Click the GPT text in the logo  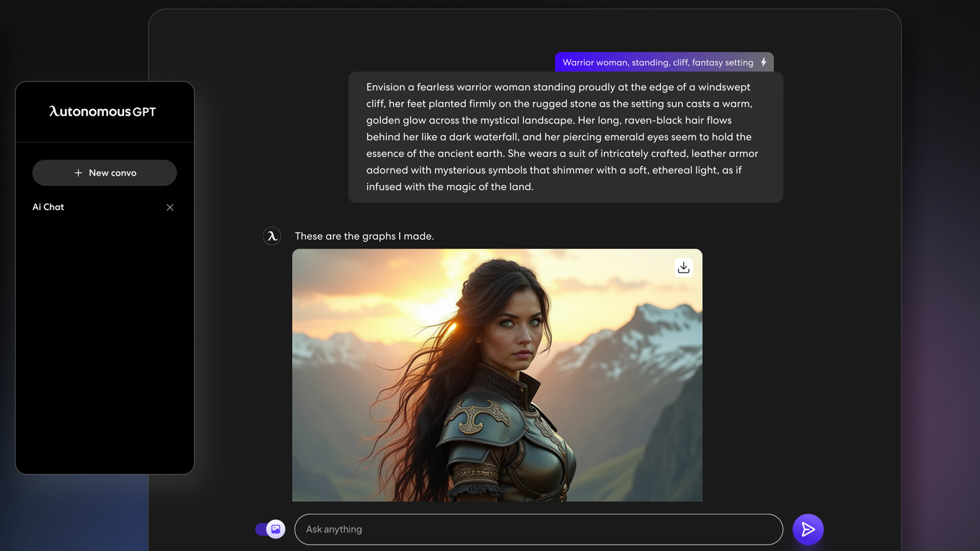[144, 112]
